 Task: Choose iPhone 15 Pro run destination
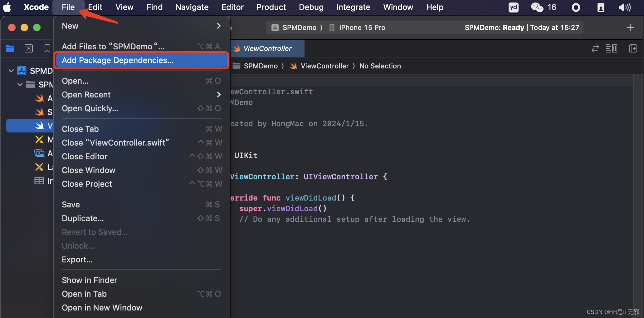click(358, 27)
